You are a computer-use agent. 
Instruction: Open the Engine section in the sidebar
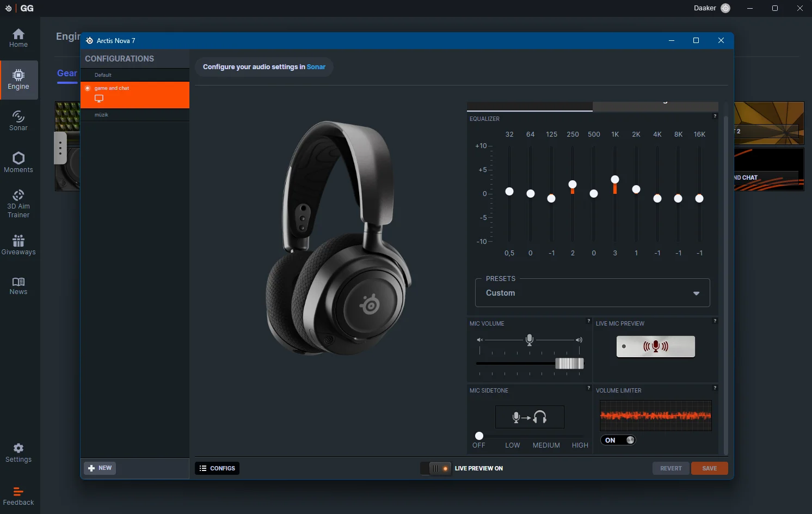(x=19, y=80)
